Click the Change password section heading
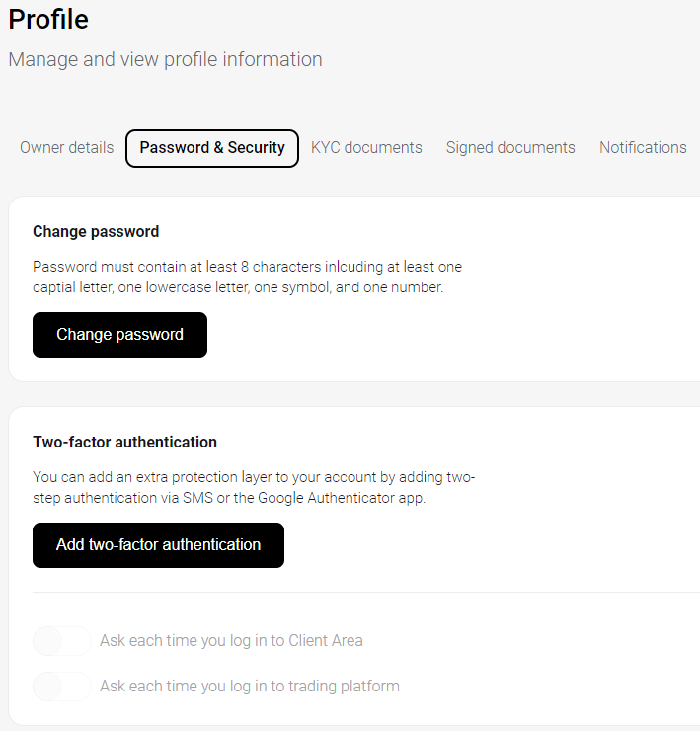 click(x=96, y=232)
